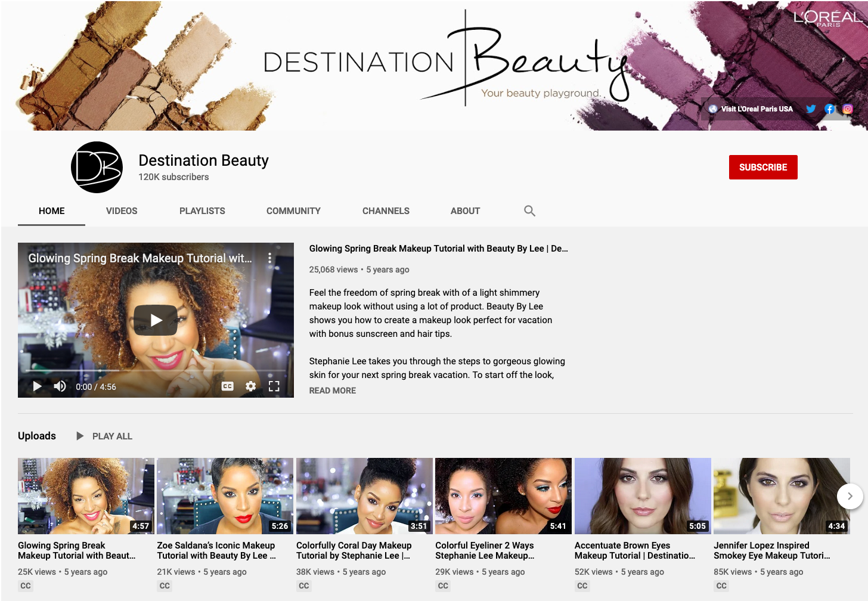Open Zoe Saldana's Iconic Makeup thumbnail
Screen dimensions: 868x601
(x=225, y=496)
